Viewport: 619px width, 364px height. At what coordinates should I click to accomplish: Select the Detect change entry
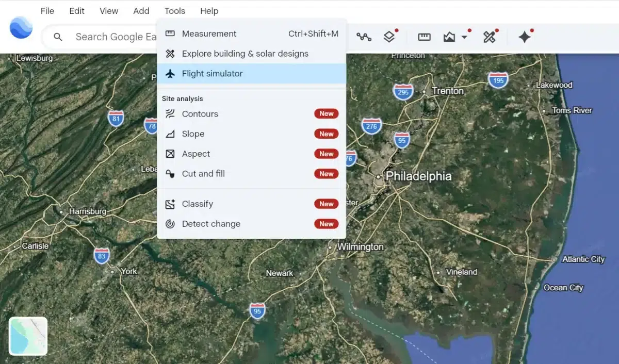point(252,224)
